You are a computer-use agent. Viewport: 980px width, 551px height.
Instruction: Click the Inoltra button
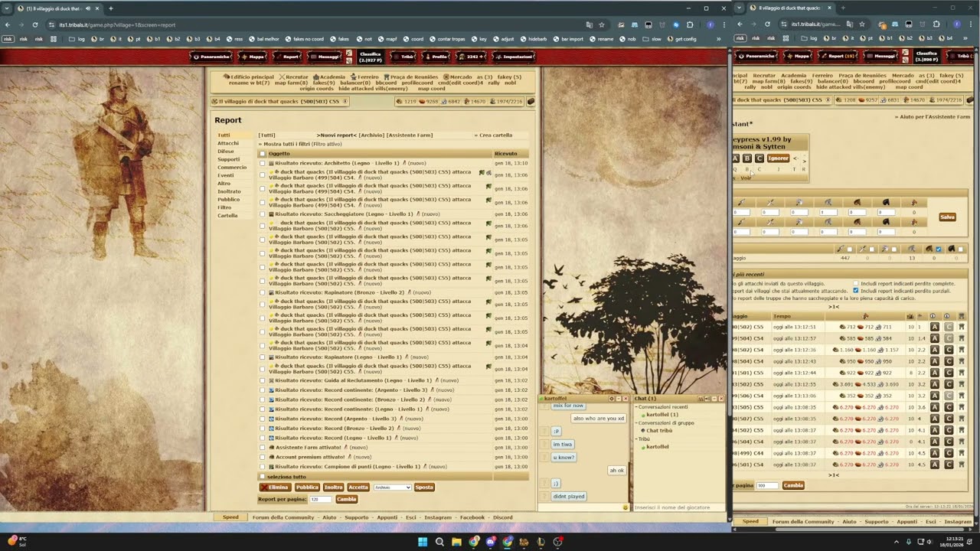[x=334, y=487]
